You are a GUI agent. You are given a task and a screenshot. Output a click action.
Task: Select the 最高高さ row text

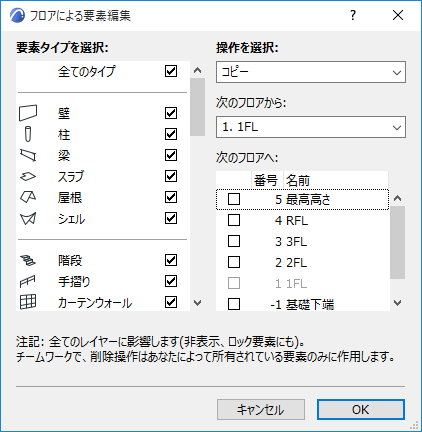(x=308, y=200)
